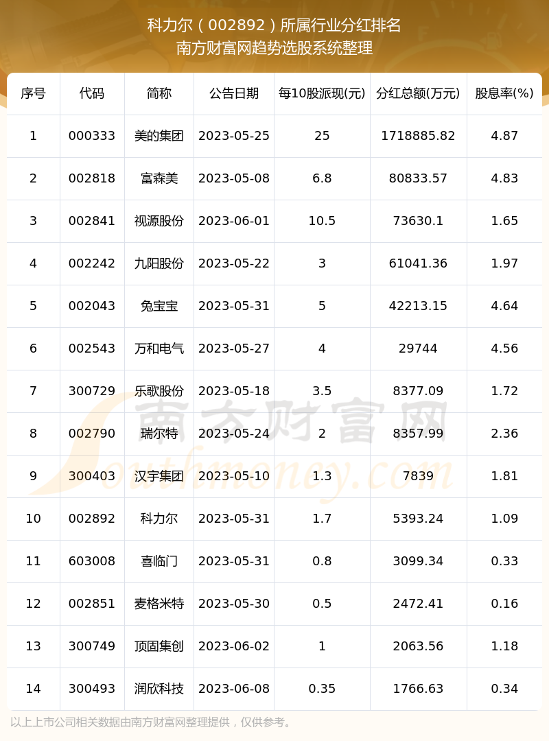Image resolution: width=549 pixels, height=756 pixels.
Task: Select stock code 300403
Action: click(92, 476)
